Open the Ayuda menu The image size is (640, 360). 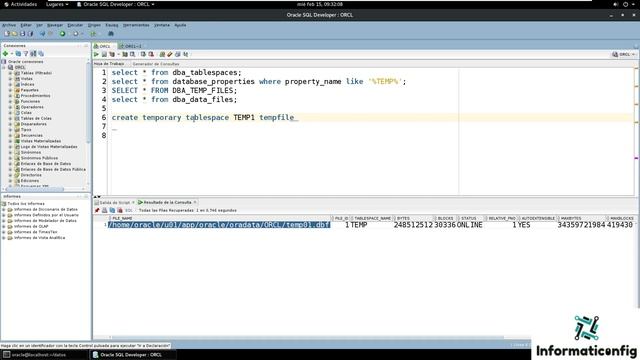click(180, 25)
